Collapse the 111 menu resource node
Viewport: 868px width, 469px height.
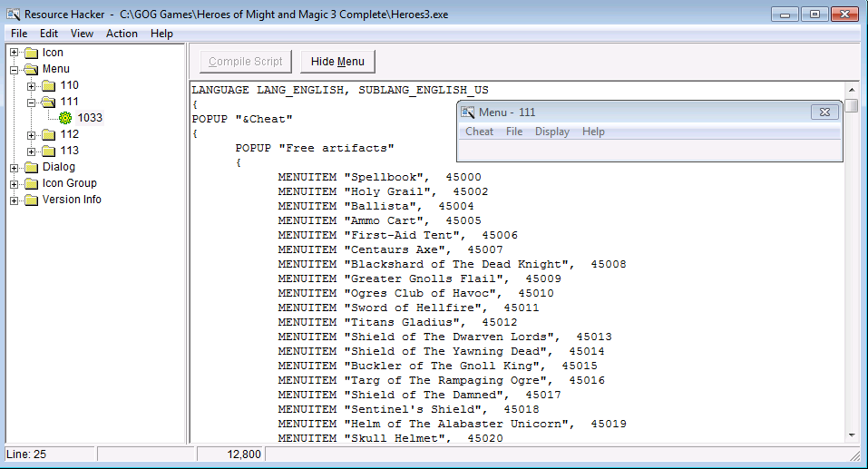32,102
